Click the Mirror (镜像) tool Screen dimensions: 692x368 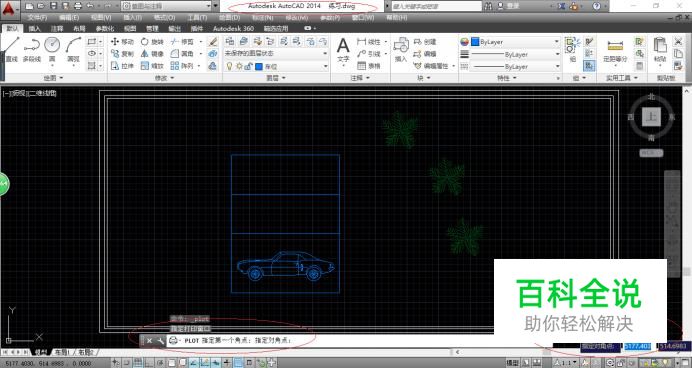pyautogui.click(x=152, y=53)
